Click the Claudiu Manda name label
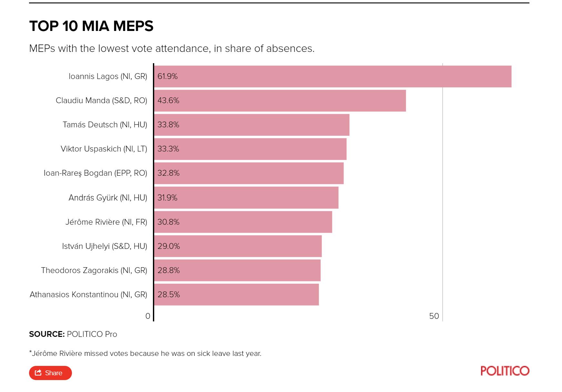 pos(101,101)
